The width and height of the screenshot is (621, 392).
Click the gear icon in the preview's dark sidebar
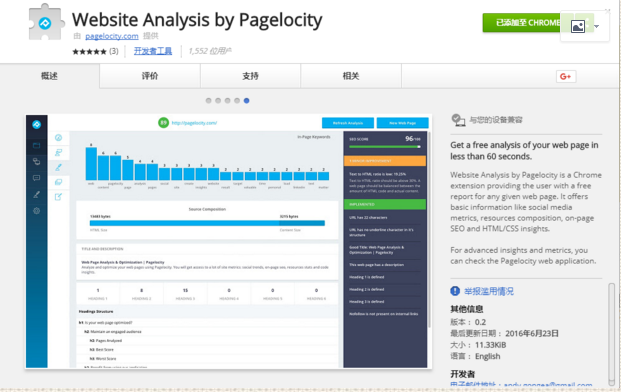coord(36,211)
